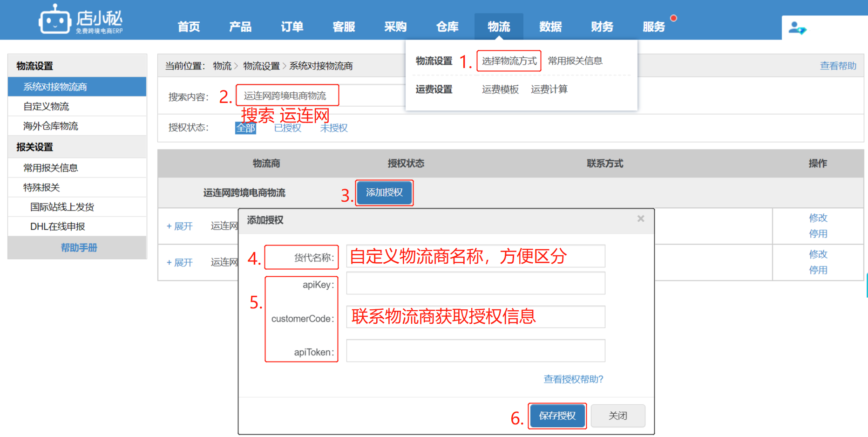Open the 订单 menu
The height and width of the screenshot is (437, 868).
(x=292, y=27)
